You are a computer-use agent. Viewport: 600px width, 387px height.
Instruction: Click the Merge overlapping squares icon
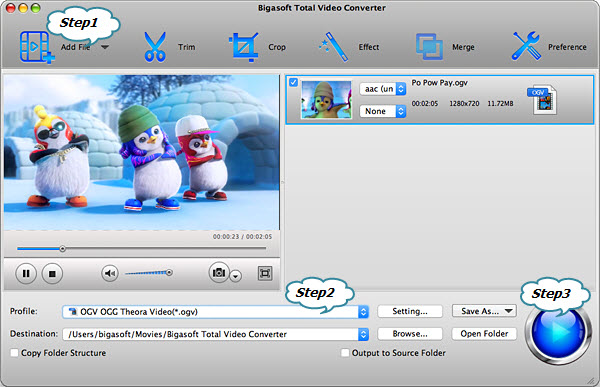(x=429, y=47)
